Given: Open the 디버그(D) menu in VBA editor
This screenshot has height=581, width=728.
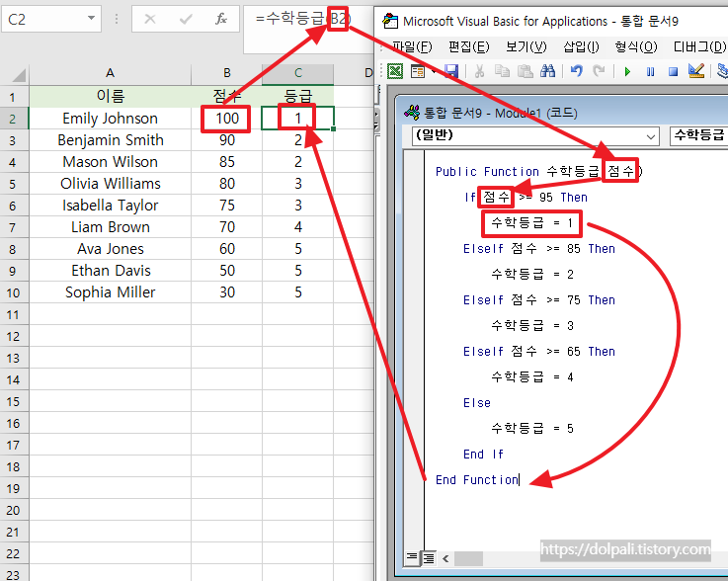Looking at the screenshot, I should 699,46.
